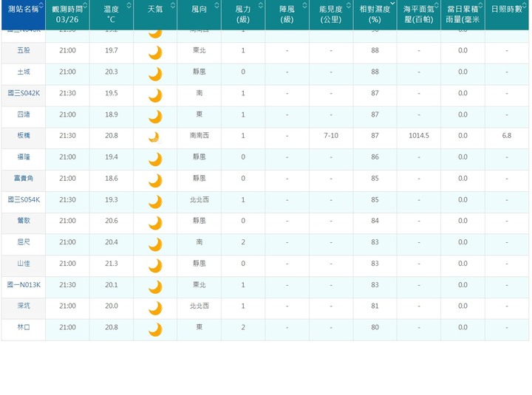Click the pressure value 1014.5
The width and height of the screenshot is (532, 395).
(x=419, y=135)
